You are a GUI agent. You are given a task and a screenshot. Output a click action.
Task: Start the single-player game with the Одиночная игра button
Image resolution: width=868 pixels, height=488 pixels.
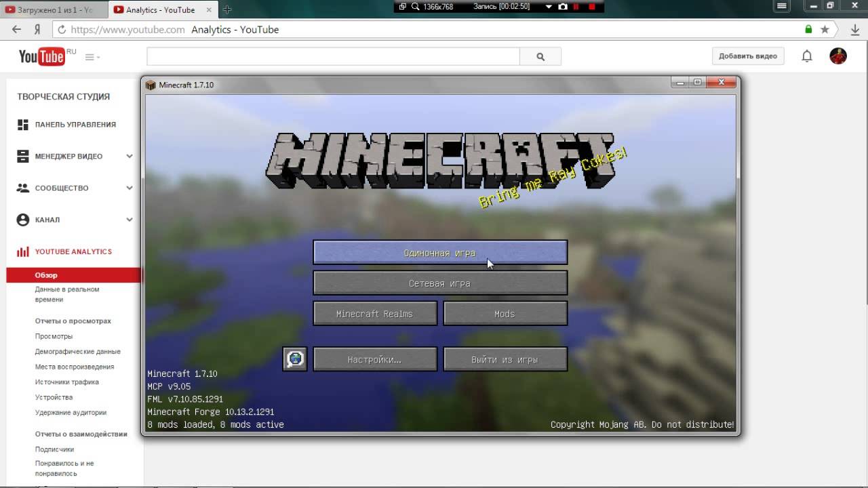(x=440, y=253)
